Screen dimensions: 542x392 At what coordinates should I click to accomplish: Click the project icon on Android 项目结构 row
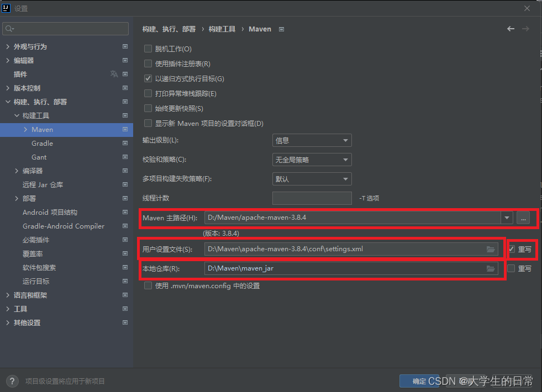coord(125,213)
